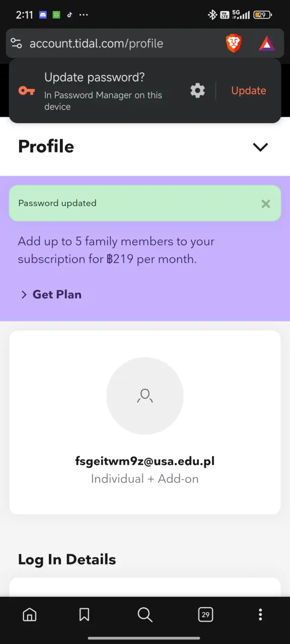This screenshot has height=644, width=290.
Task: Tap the chevron beside Get Plan
Action: click(24, 295)
